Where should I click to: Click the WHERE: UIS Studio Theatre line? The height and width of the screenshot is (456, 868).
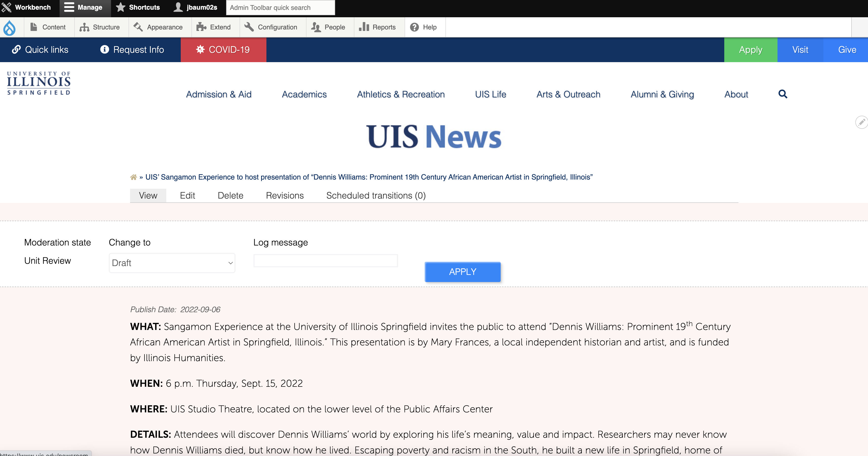click(311, 409)
